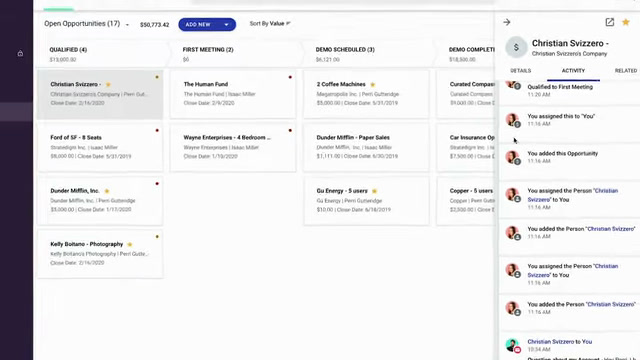Click Christian Svizzero's Company subtitle in panel

point(569,54)
